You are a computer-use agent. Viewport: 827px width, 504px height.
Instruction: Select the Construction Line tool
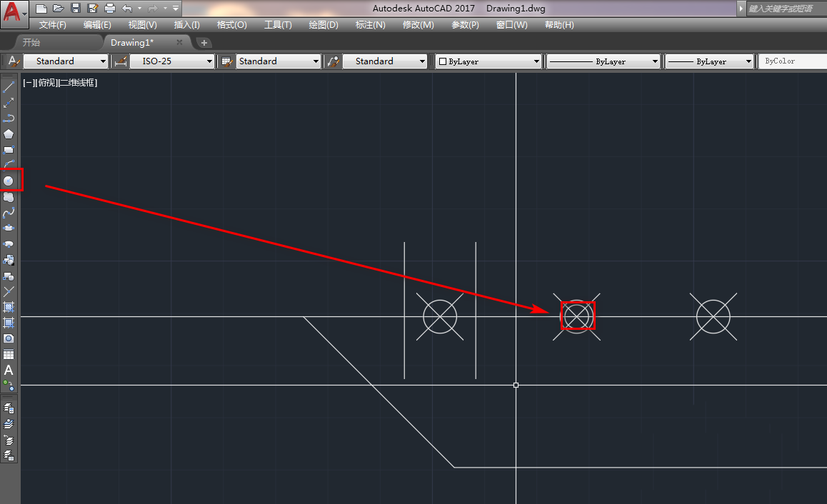click(x=9, y=103)
